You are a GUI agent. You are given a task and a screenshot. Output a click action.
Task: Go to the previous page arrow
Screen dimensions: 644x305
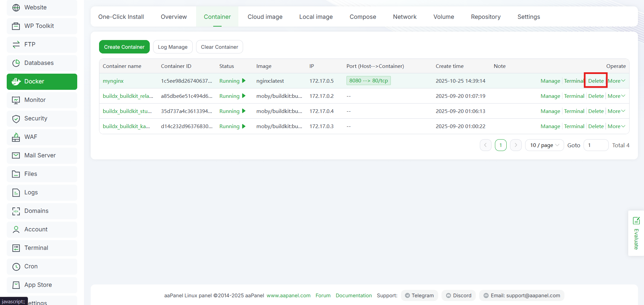tap(486, 145)
